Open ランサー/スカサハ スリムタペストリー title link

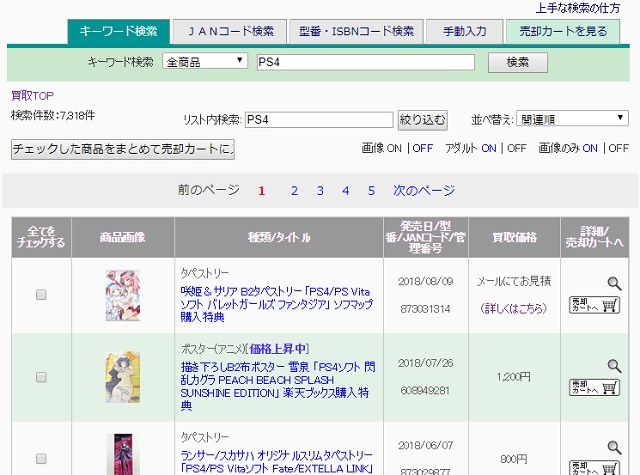[276, 462]
